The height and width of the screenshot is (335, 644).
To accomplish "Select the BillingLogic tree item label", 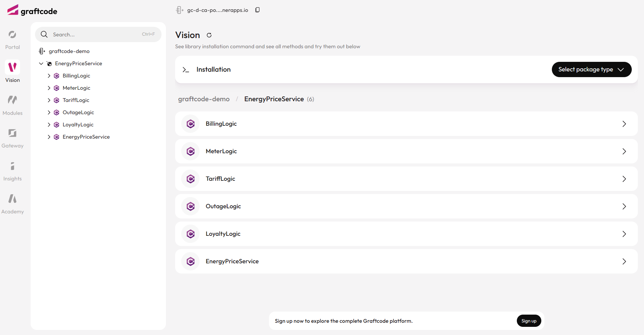I will pyautogui.click(x=77, y=76).
